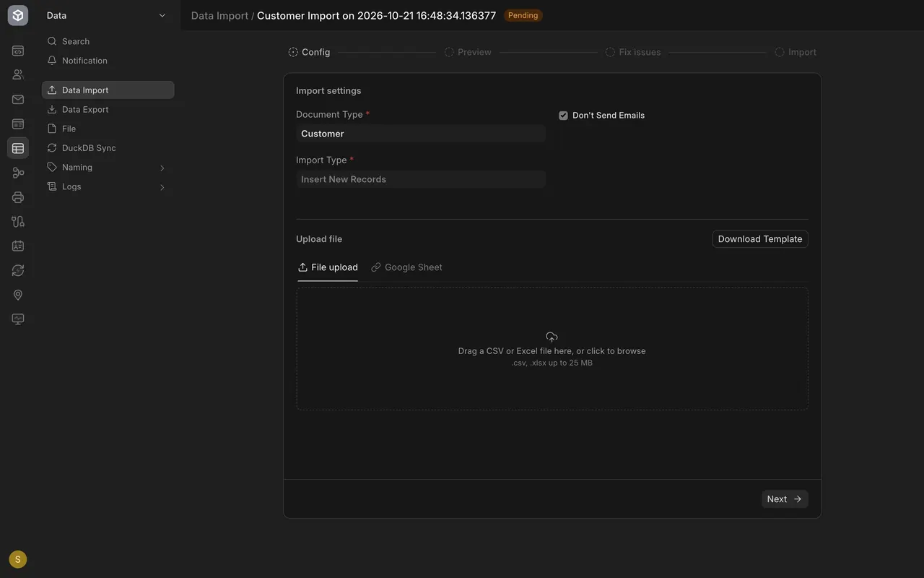The height and width of the screenshot is (578, 924).
Task: Open the printer module icon
Action: click(x=18, y=197)
